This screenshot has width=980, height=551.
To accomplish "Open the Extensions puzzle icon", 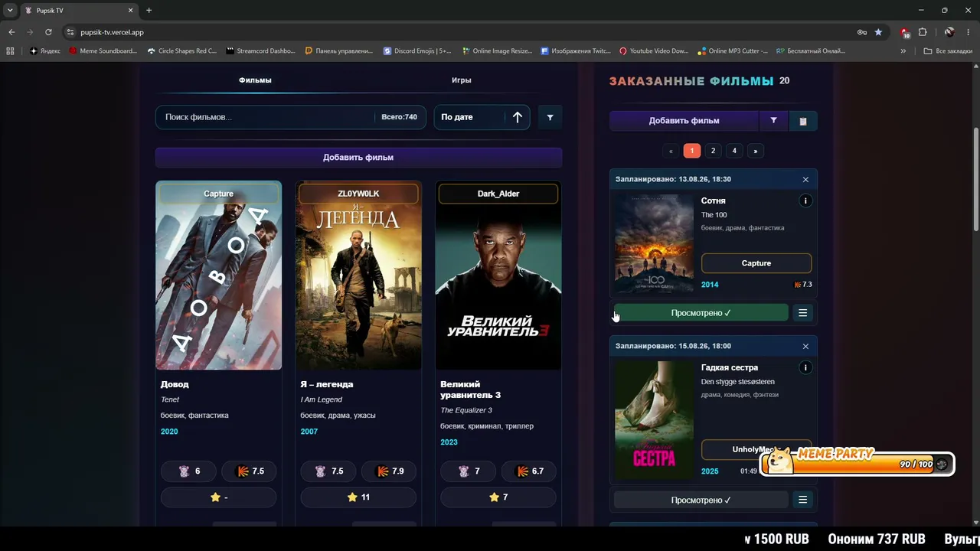I will [x=923, y=32].
